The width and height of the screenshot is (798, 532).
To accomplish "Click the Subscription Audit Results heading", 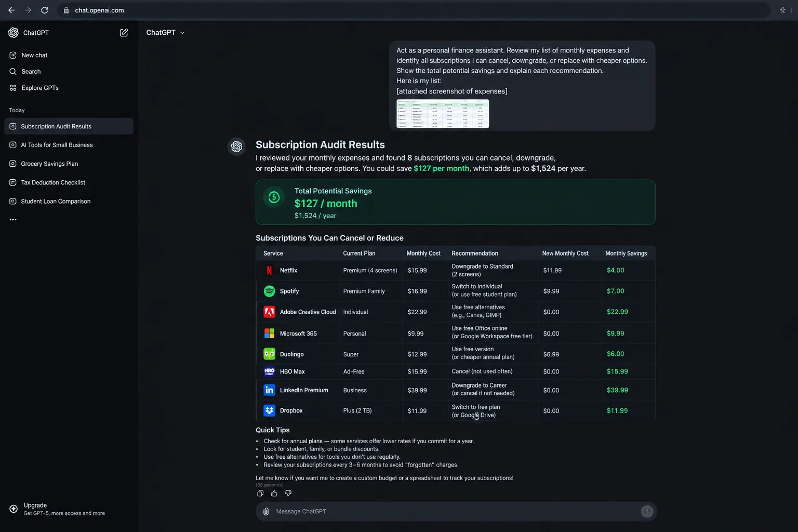I will click(320, 145).
